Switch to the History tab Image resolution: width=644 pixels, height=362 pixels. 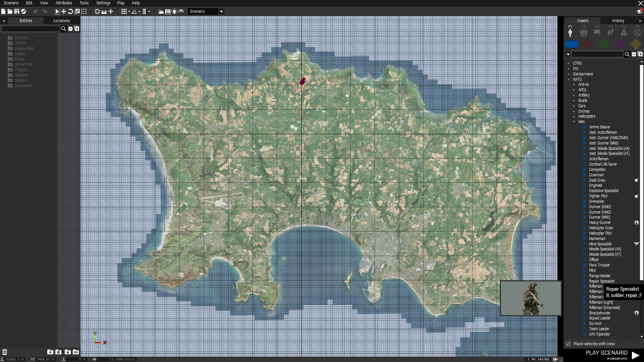[x=618, y=21]
